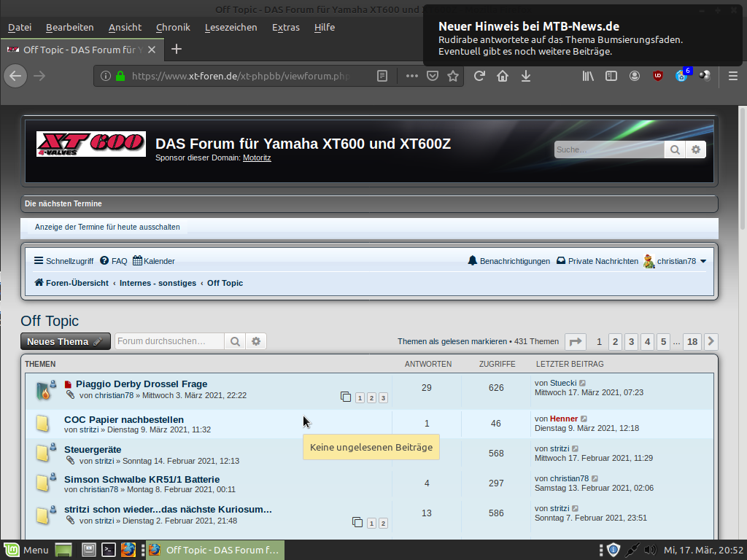Toggle 'Anzeige der Termine für heute ausschalten'
This screenshot has width=747, height=560.
coord(107,227)
